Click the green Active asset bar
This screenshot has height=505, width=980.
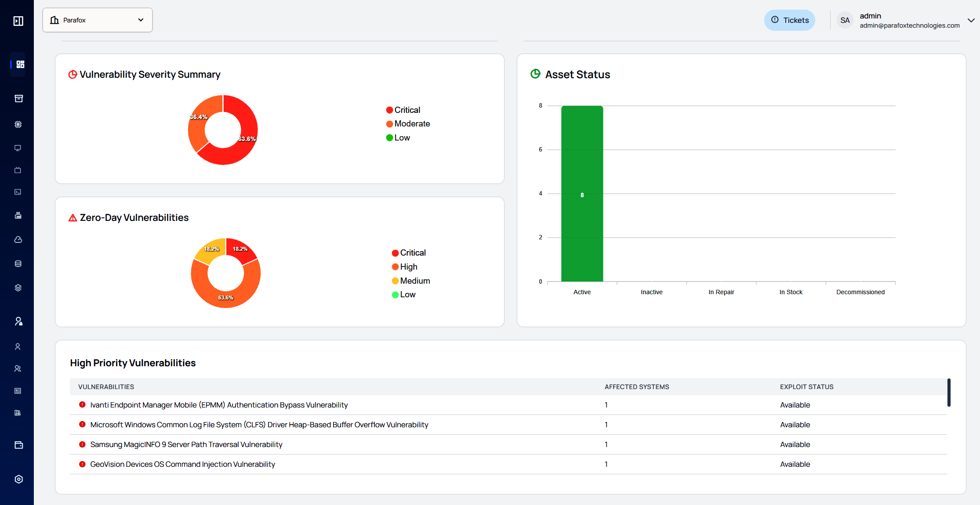(582, 194)
